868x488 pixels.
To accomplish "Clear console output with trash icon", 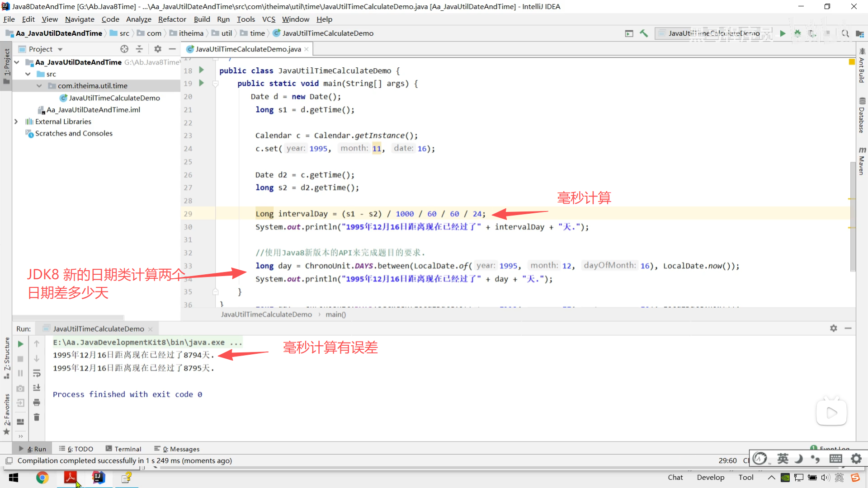I will [37, 417].
